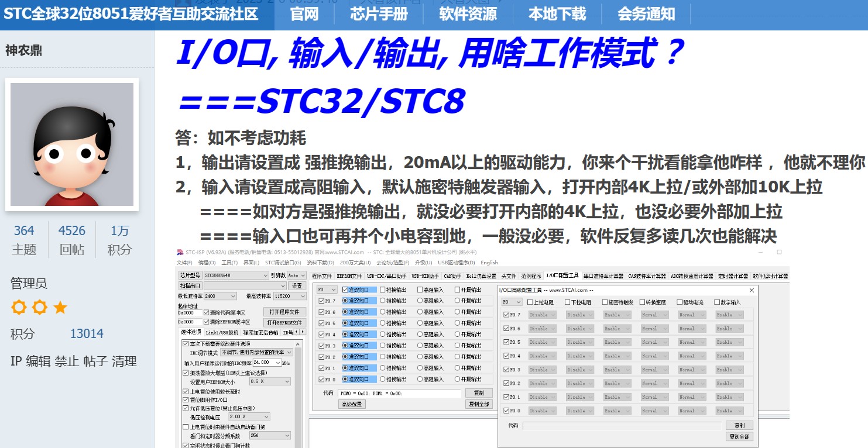The image size is (868, 448).
Task: Click the 编辑 admin link
Action: point(38,361)
